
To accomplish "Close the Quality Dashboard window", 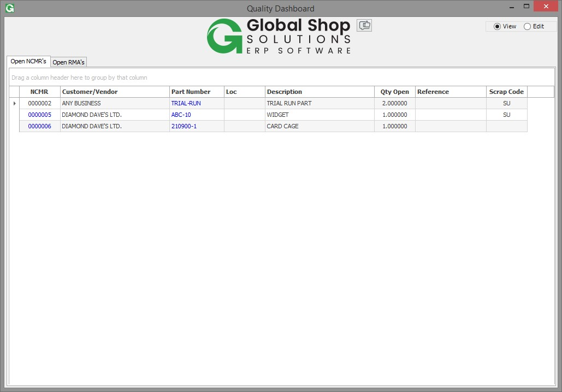I will (x=546, y=6).
